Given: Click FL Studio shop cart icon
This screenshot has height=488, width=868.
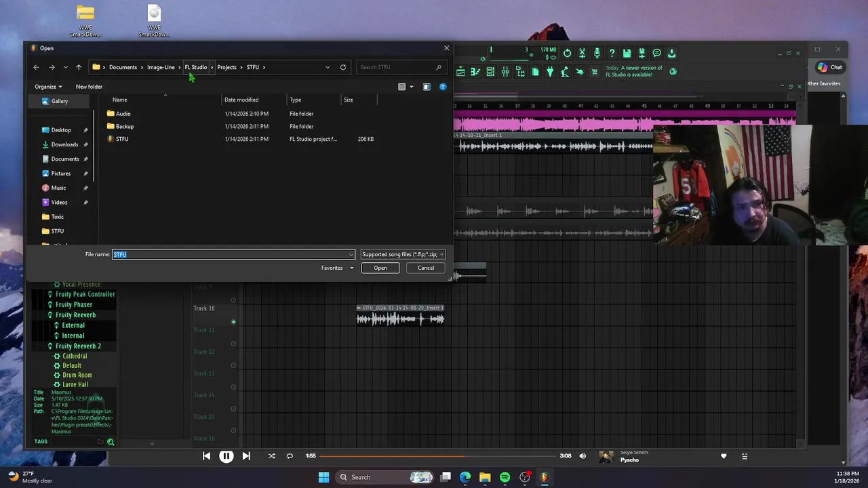Looking at the screenshot, I should pyautogui.click(x=595, y=71).
